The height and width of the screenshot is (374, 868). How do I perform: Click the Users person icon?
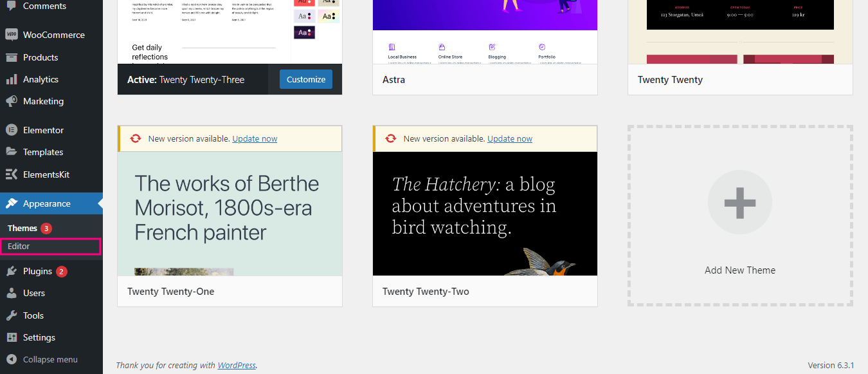point(12,293)
